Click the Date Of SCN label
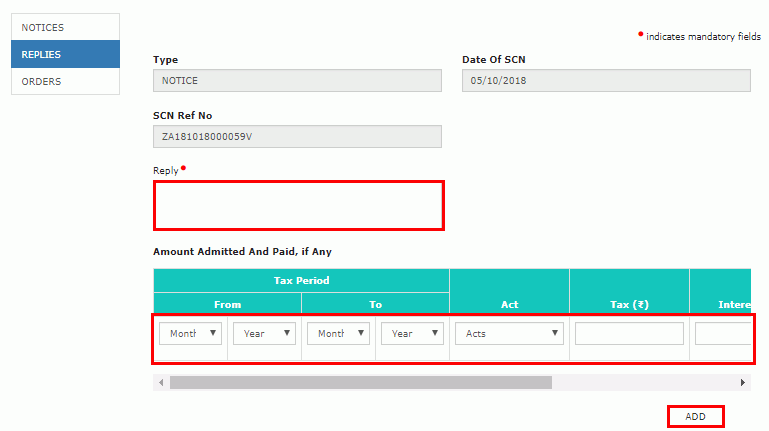Screen dimensions: 769x431 [x=494, y=59]
